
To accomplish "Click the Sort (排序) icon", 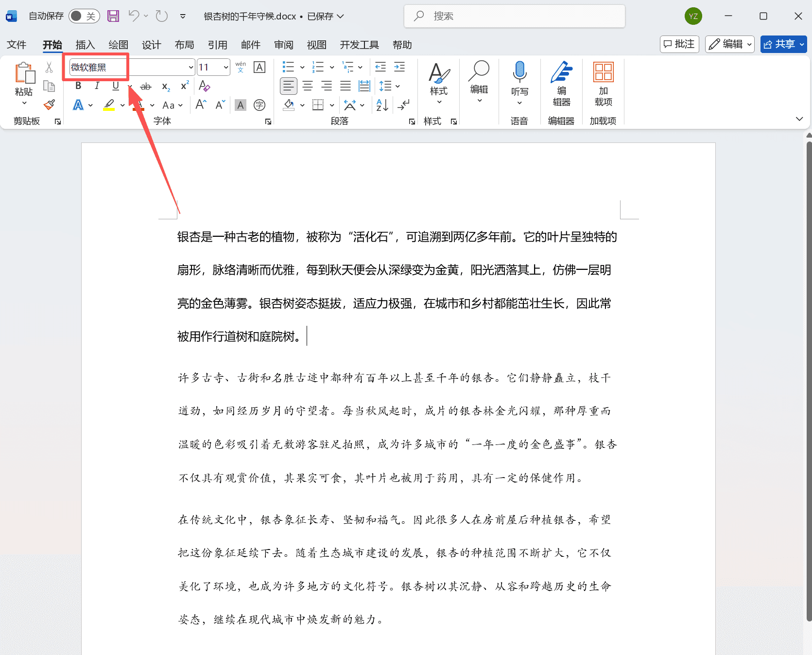I will (x=381, y=105).
